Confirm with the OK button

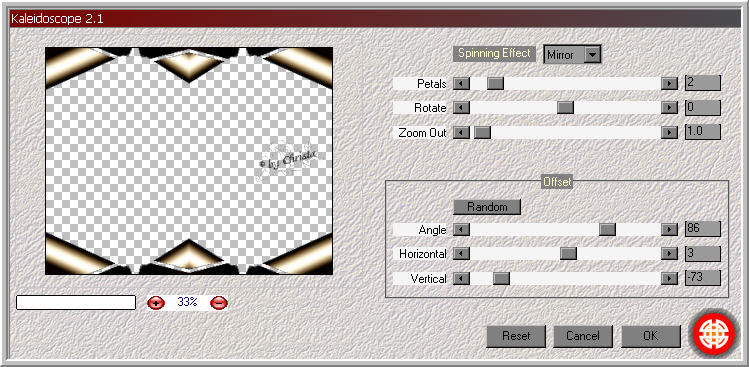pos(651,336)
